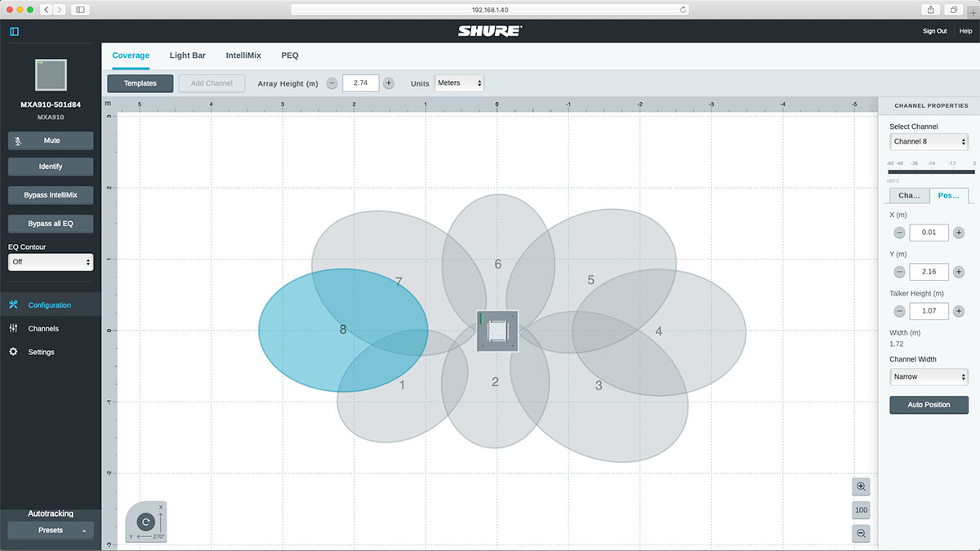Decrease the array height with minus
This screenshot has height=551, width=980.
(332, 83)
